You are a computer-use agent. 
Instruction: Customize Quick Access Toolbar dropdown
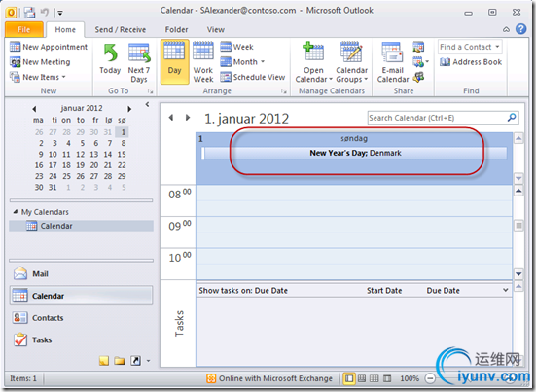pyautogui.click(x=60, y=13)
